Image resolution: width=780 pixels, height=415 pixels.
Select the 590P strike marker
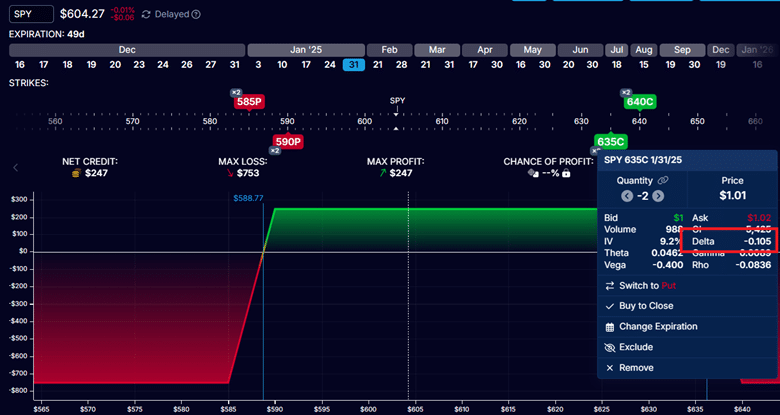point(288,142)
